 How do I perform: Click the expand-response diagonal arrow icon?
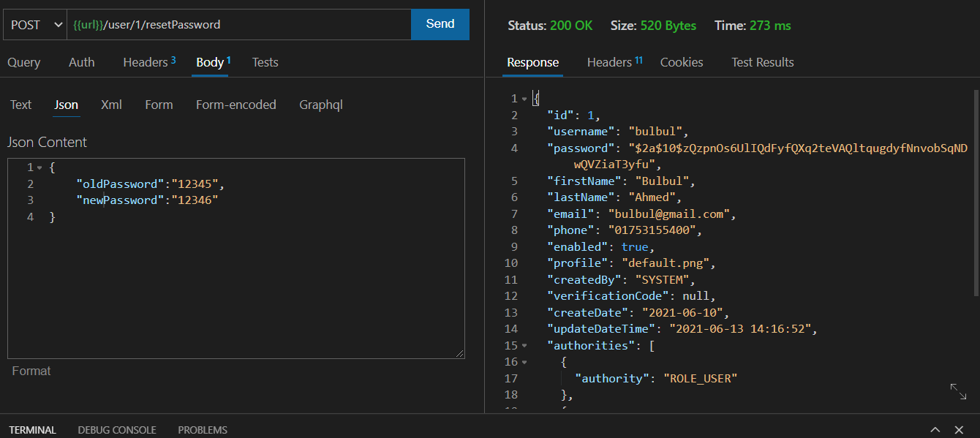click(x=959, y=392)
